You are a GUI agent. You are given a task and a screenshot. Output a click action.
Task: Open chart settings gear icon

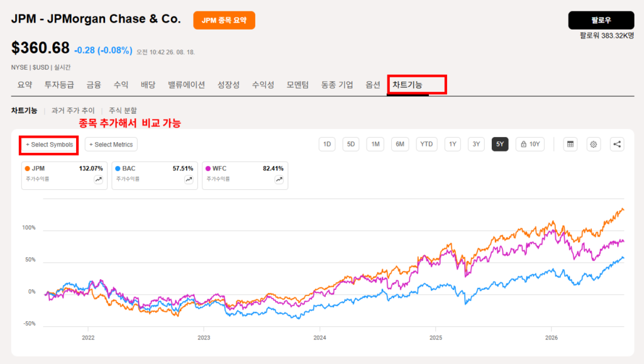(x=593, y=144)
